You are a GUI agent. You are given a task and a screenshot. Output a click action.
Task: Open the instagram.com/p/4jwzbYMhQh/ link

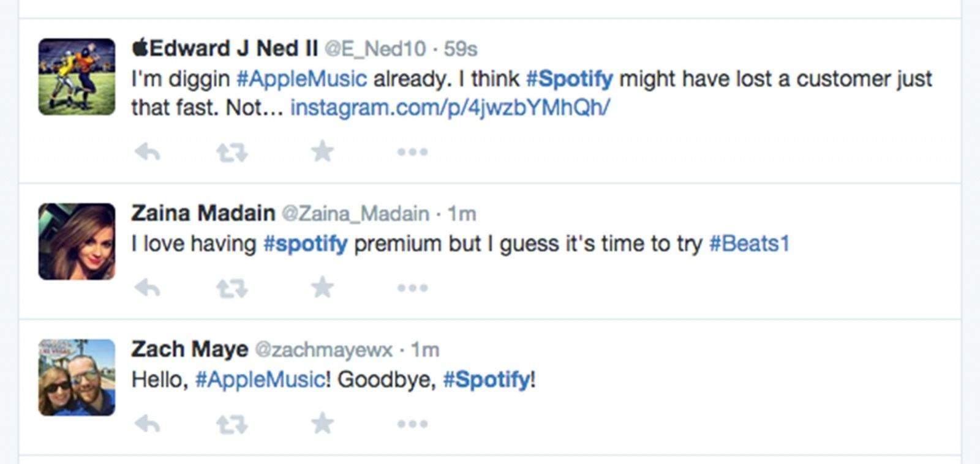coord(450,108)
